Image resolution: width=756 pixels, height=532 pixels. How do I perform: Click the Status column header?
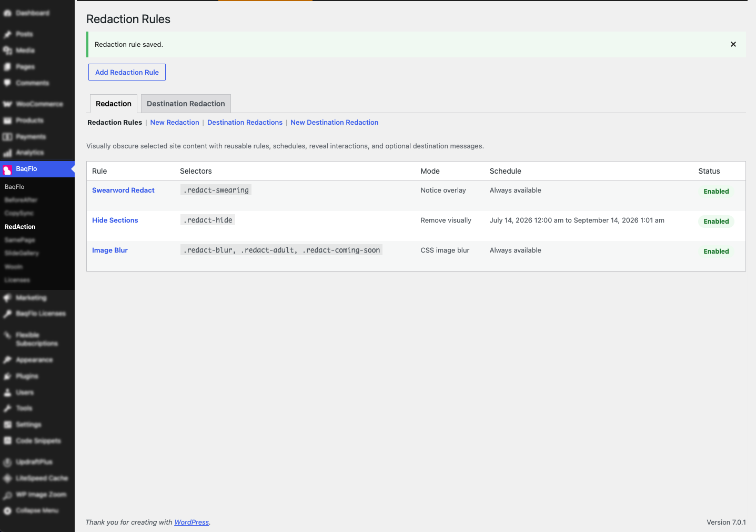(709, 171)
